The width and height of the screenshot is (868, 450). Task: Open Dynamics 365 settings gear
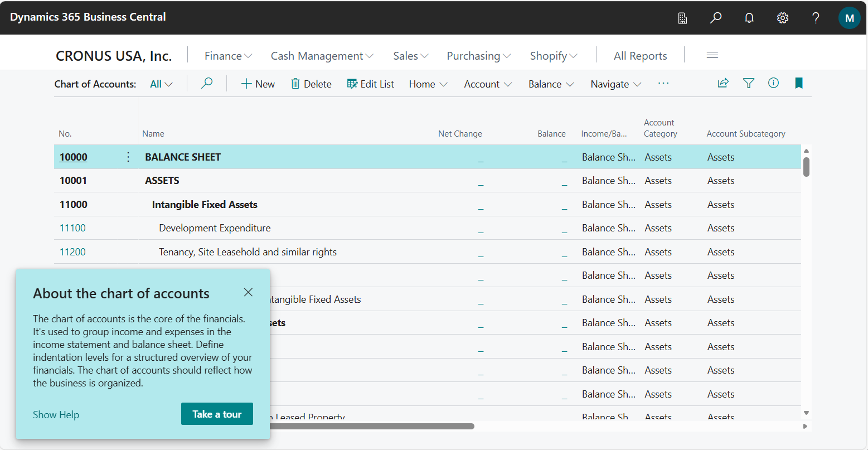(782, 17)
